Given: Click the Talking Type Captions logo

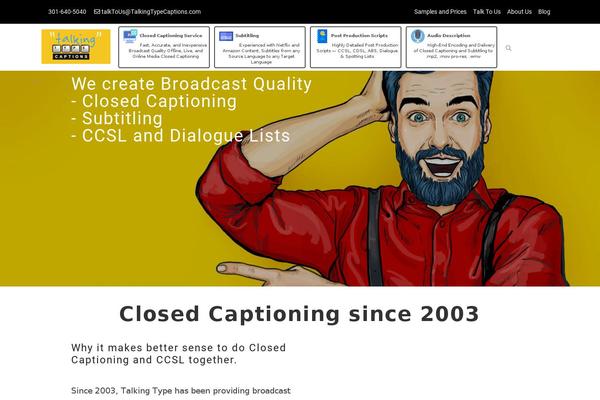Looking at the screenshot, I should [76, 46].
